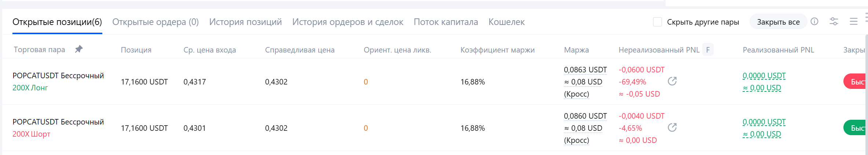Open the История позиций tab
The height and width of the screenshot is (155, 868).
coord(245,22)
